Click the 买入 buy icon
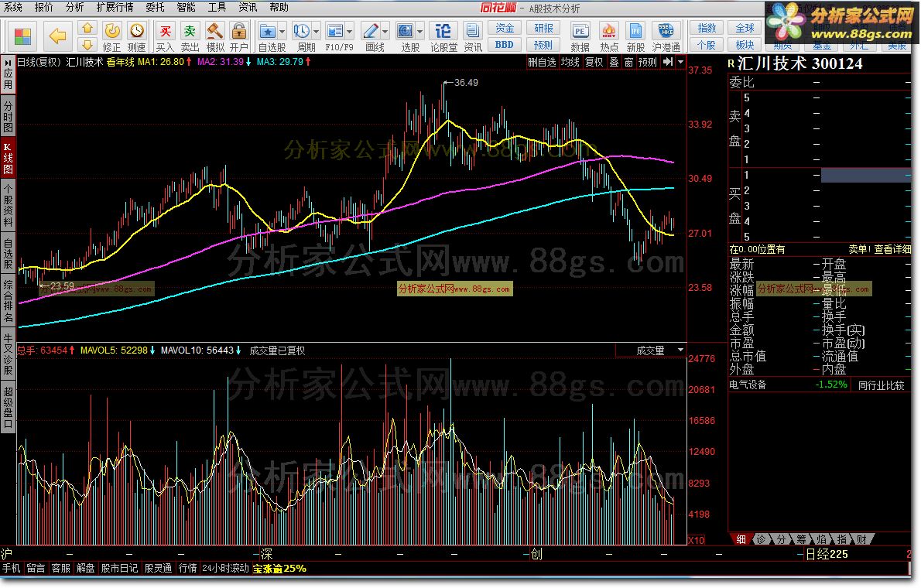 [165, 36]
